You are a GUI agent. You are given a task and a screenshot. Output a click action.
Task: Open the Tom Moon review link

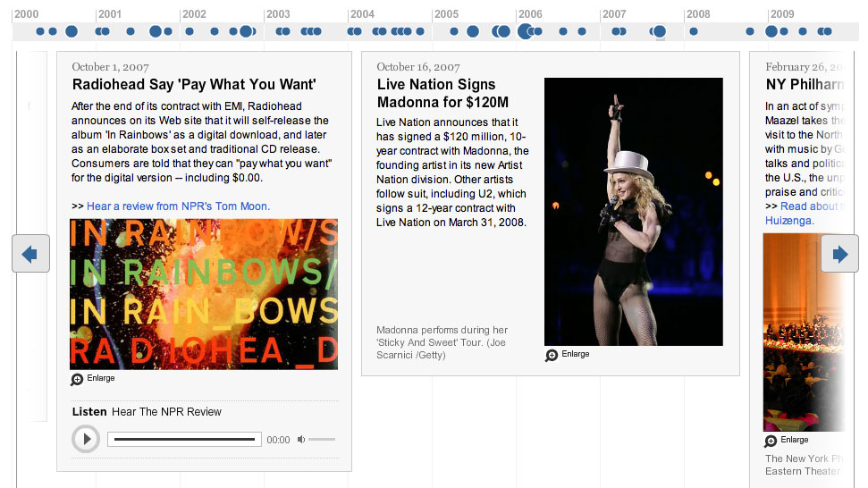(x=178, y=206)
